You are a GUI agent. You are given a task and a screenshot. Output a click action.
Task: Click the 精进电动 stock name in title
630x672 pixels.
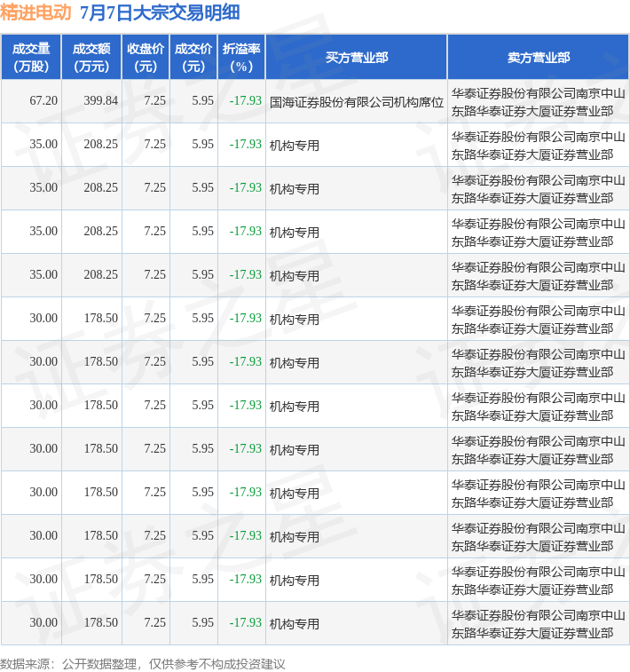(x=35, y=12)
